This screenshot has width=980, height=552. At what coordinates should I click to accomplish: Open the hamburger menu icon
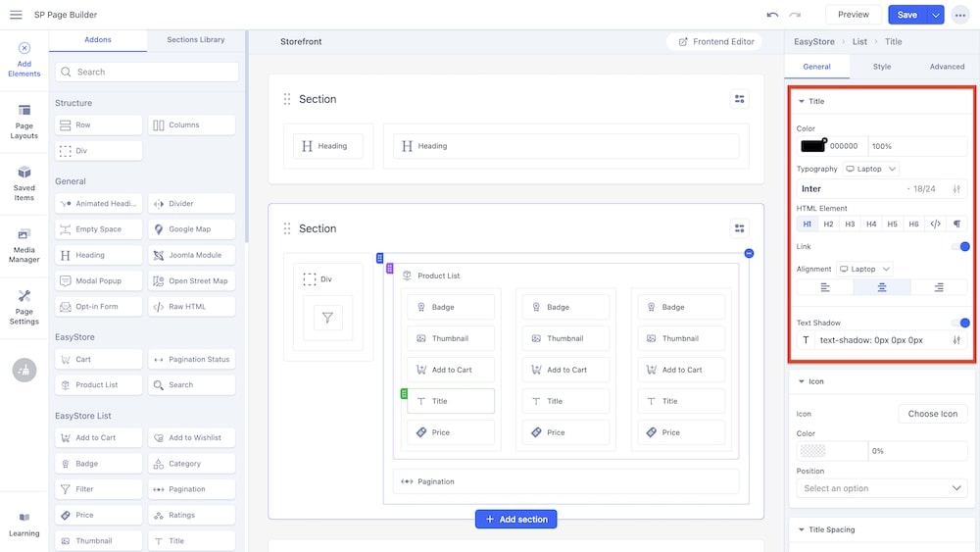click(16, 15)
